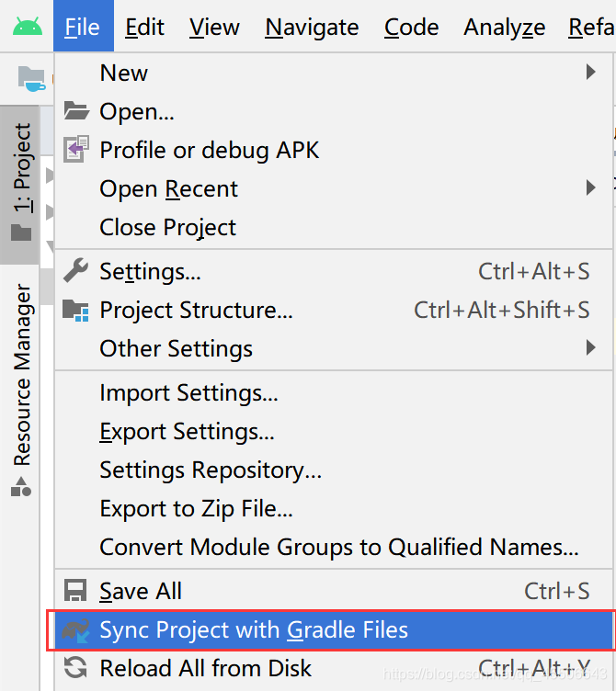Open the File menu

click(x=84, y=27)
